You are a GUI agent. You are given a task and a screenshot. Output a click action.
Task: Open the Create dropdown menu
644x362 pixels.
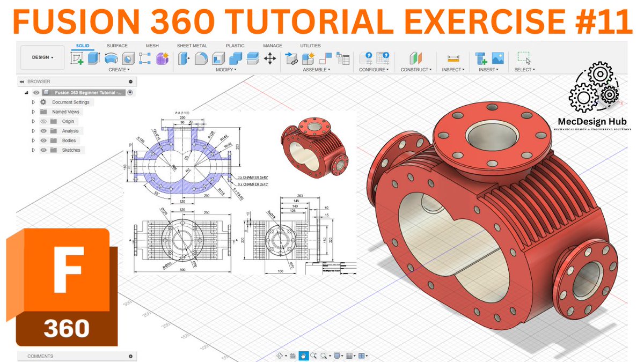119,70
